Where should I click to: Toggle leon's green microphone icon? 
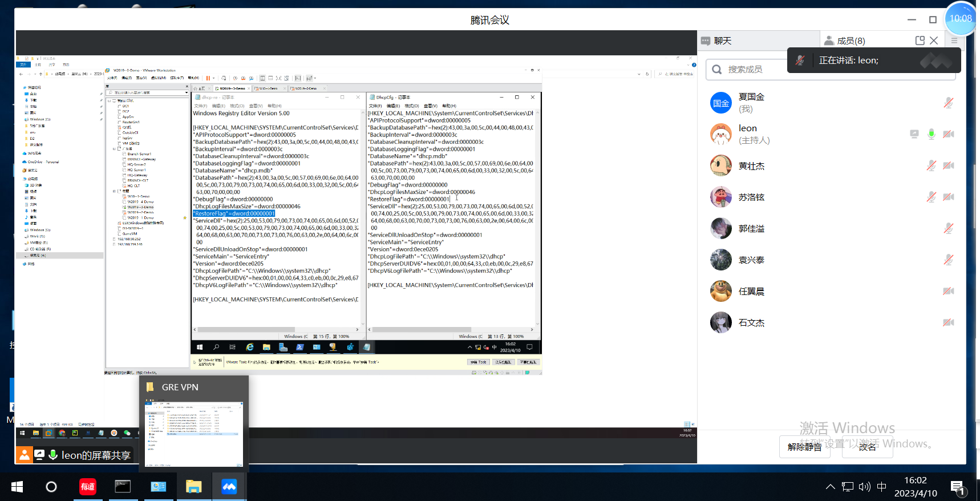point(932,134)
